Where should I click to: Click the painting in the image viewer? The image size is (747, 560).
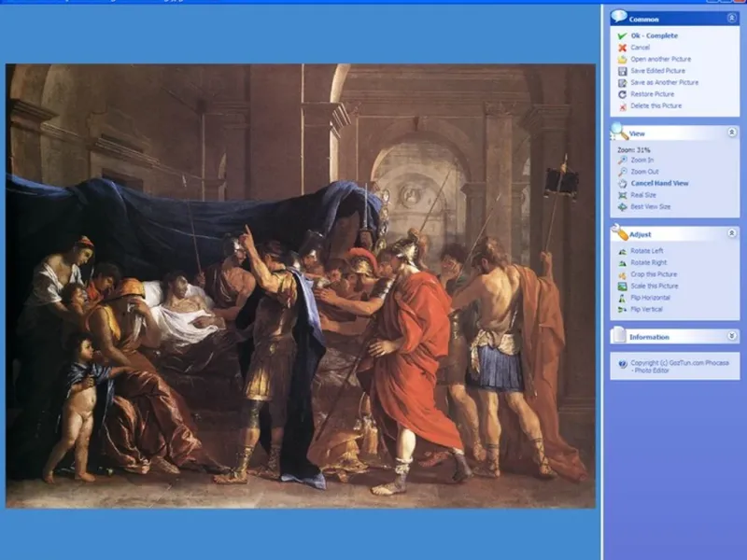click(301, 287)
